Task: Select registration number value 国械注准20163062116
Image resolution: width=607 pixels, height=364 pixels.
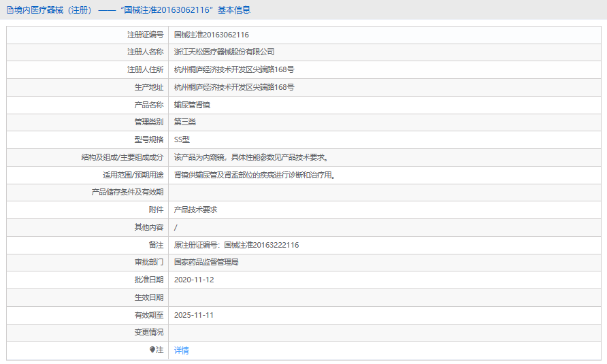Action: pyautogui.click(x=212, y=35)
